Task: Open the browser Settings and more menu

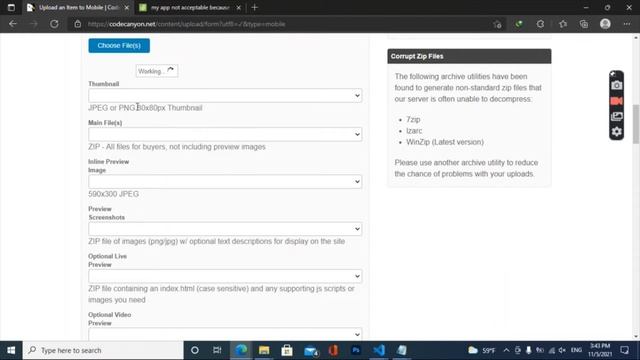Action: click(627, 24)
